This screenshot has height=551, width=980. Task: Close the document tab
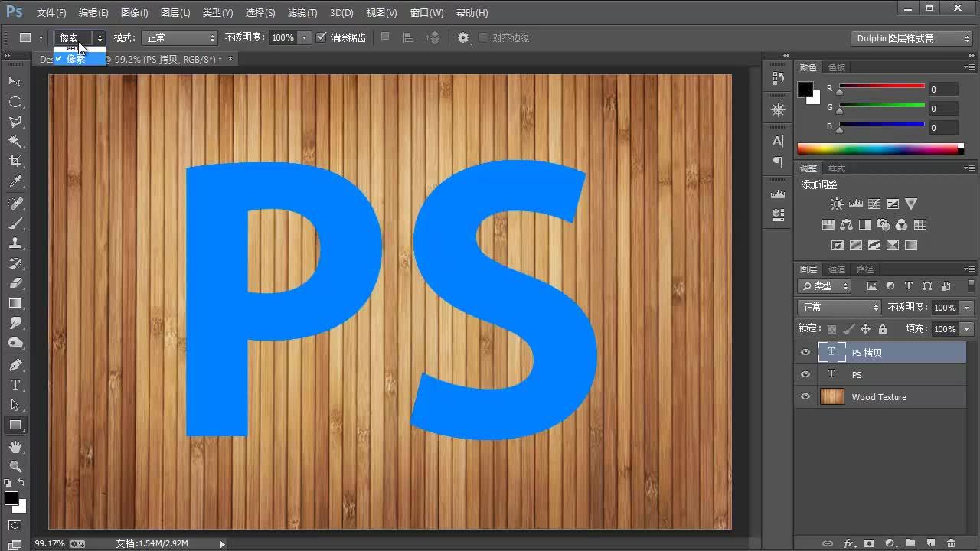230,58
